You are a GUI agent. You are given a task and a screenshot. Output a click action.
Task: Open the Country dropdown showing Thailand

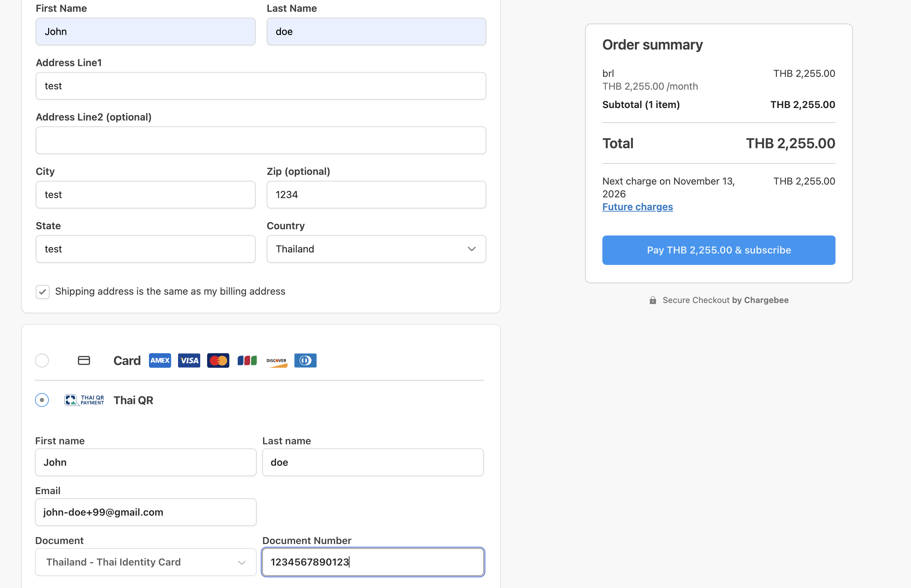[376, 249]
